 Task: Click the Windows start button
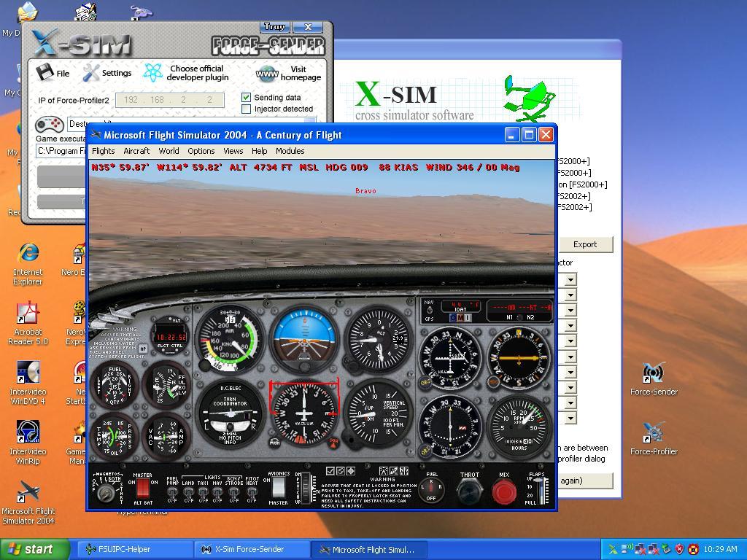pos(34,549)
